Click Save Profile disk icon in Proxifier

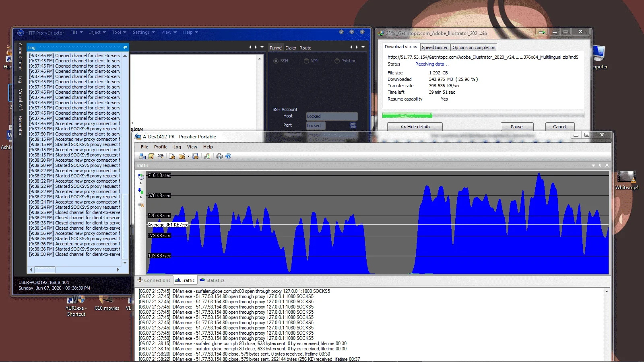coord(196,156)
